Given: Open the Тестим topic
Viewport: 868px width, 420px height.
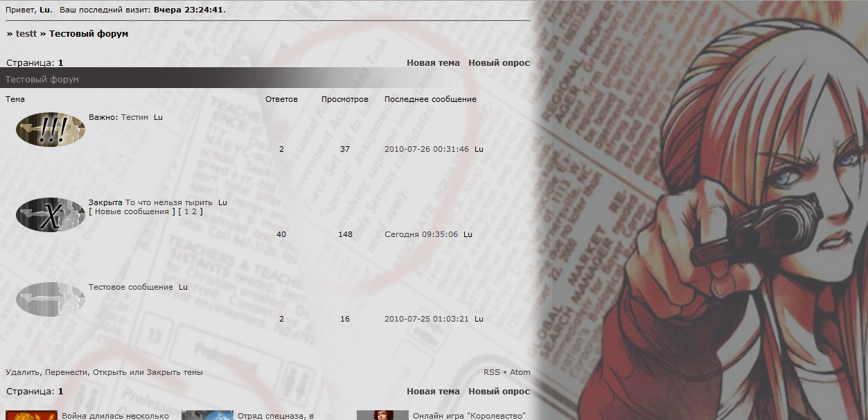Looking at the screenshot, I should pyautogui.click(x=135, y=117).
